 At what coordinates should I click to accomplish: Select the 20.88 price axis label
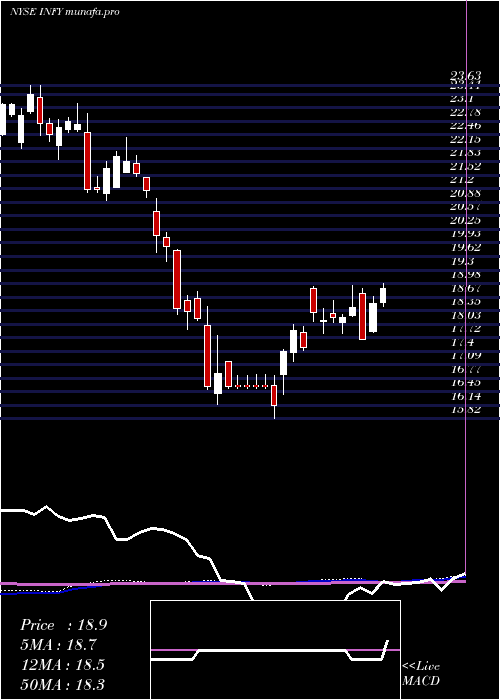point(466,193)
